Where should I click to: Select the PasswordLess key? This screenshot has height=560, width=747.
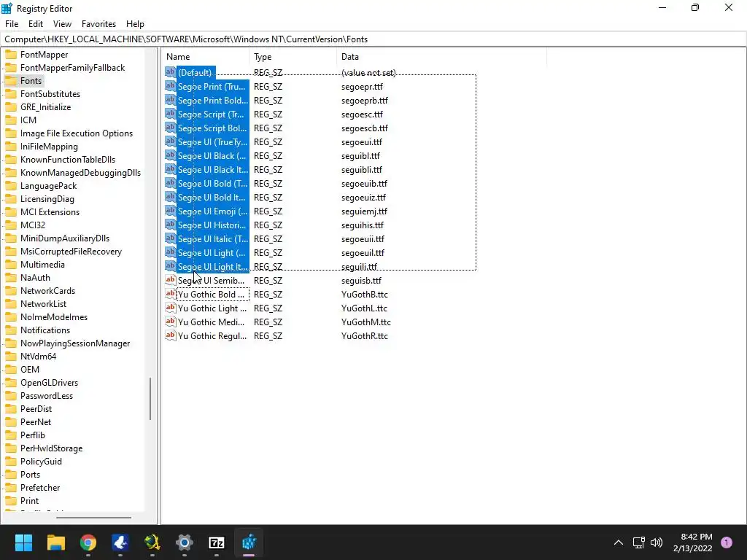(x=47, y=396)
